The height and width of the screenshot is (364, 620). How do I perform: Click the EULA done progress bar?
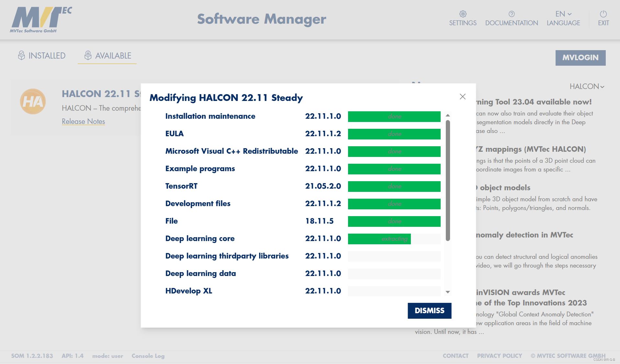tap(394, 134)
